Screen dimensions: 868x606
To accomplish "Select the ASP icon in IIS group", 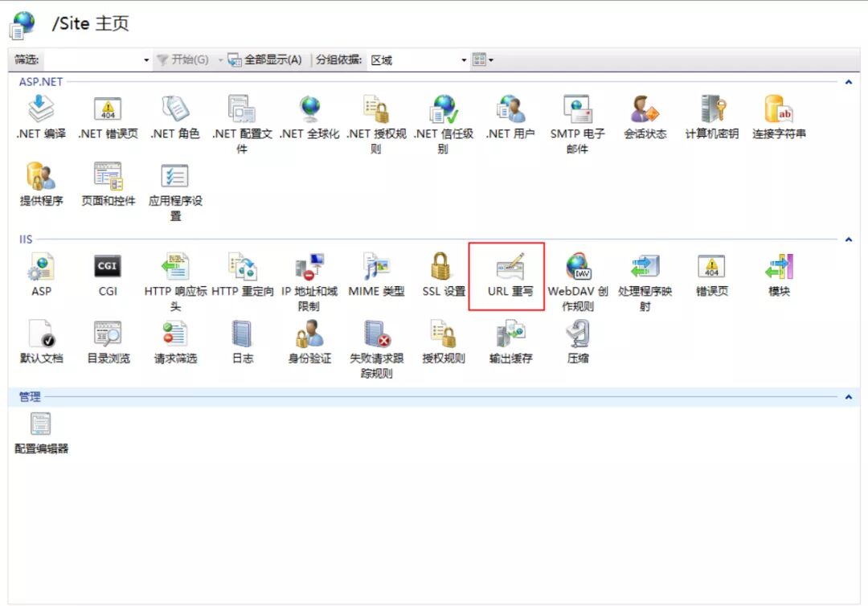I will coord(41,275).
